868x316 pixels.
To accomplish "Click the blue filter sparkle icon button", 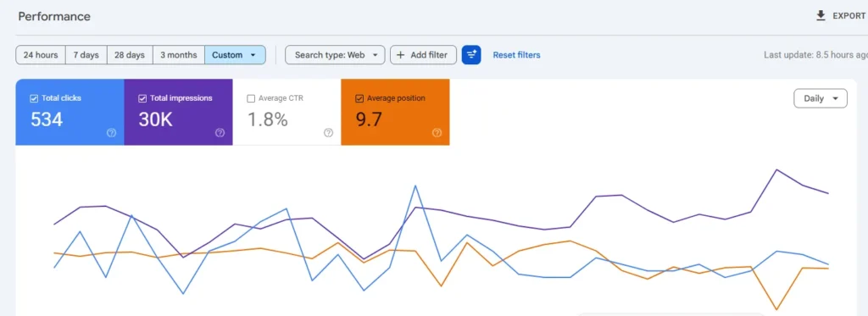I will 471,55.
